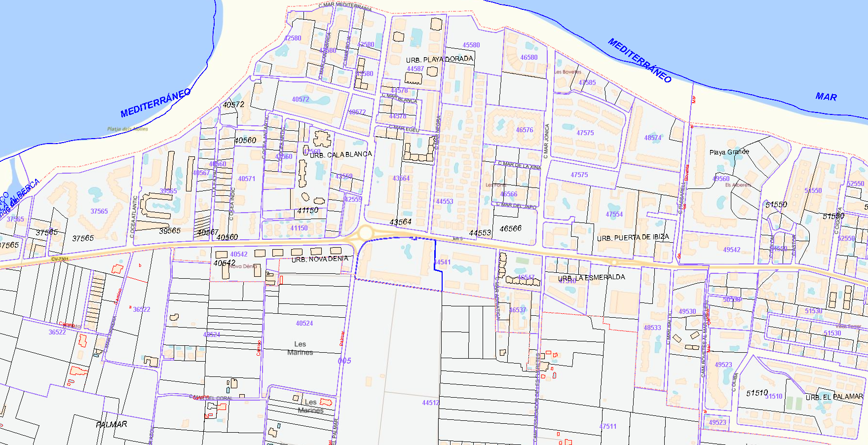Select the Platja dels Molins beach label
Viewport: 868px width, 445px height.
click(x=127, y=129)
